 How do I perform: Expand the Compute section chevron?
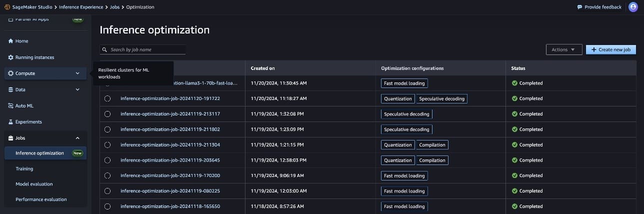[x=77, y=73]
